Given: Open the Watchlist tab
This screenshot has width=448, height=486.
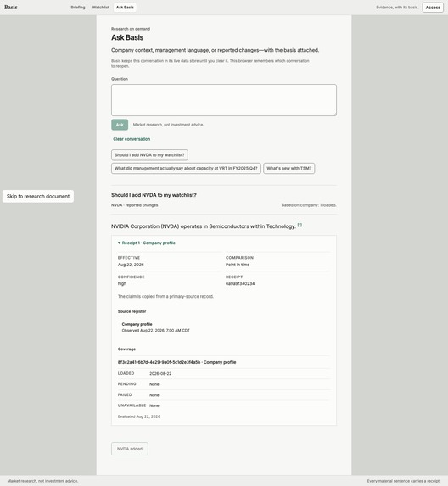Looking at the screenshot, I should [x=100, y=7].
